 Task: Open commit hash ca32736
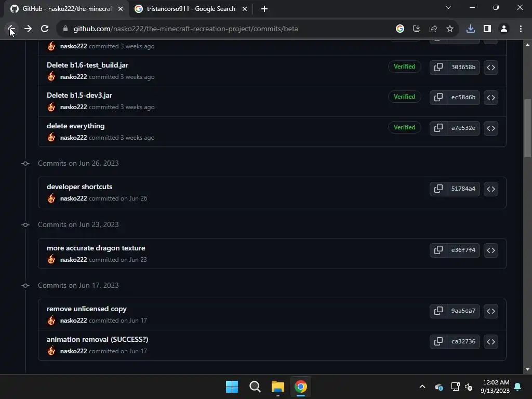463,342
